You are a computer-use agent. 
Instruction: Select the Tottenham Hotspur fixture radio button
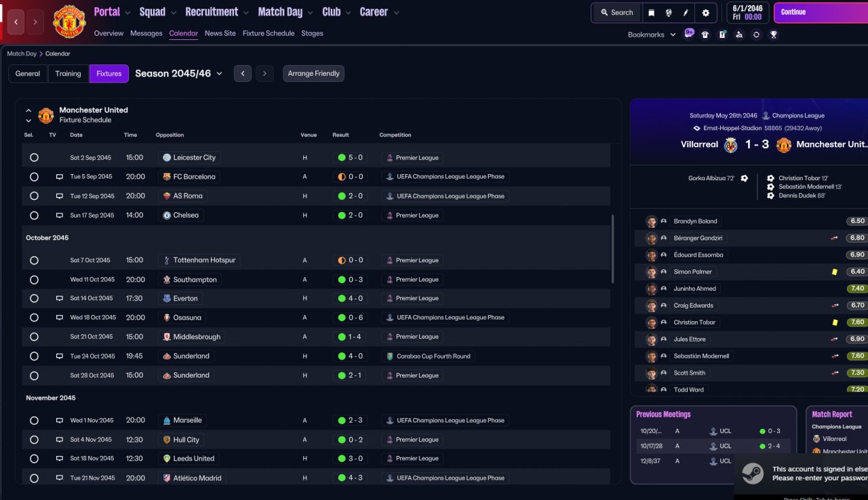[x=34, y=260]
